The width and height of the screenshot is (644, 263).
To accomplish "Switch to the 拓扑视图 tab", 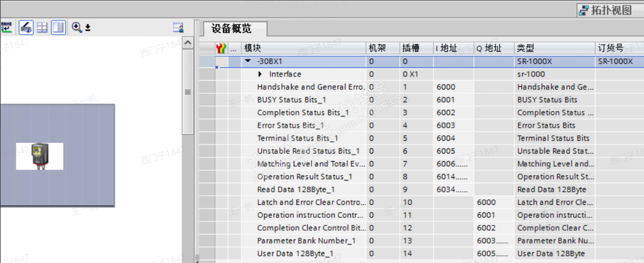I will point(610,10).
